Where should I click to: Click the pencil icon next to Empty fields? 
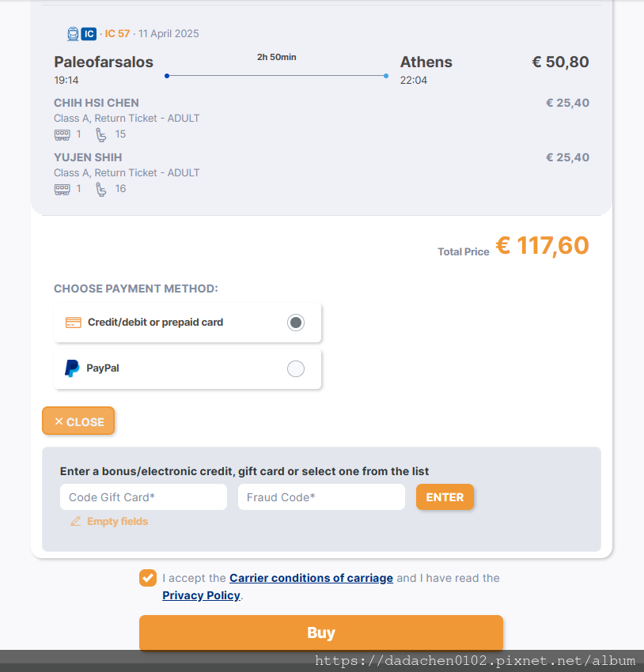[x=75, y=522]
